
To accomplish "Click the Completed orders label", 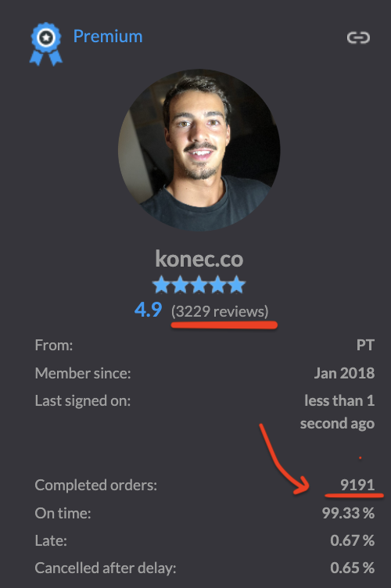I will pos(95,485).
